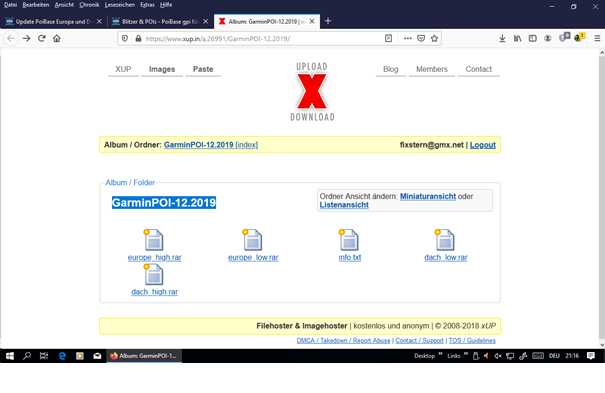Open TOS / Guidelines link
This screenshot has width=605, height=393.
(x=472, y=341)
